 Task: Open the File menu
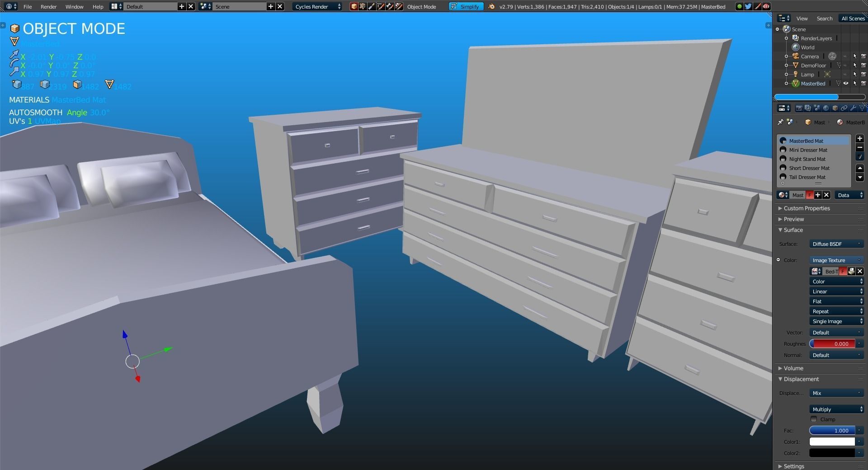click(28, 6)
